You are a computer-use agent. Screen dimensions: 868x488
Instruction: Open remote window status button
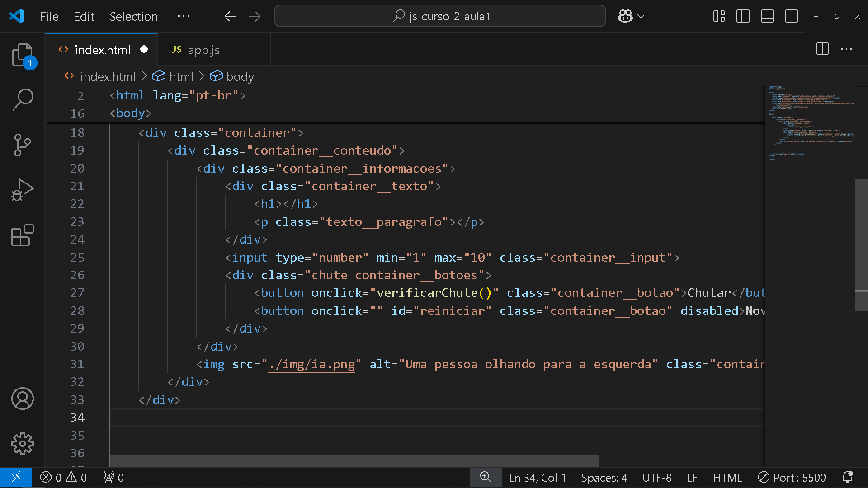(x=16, y=478)
